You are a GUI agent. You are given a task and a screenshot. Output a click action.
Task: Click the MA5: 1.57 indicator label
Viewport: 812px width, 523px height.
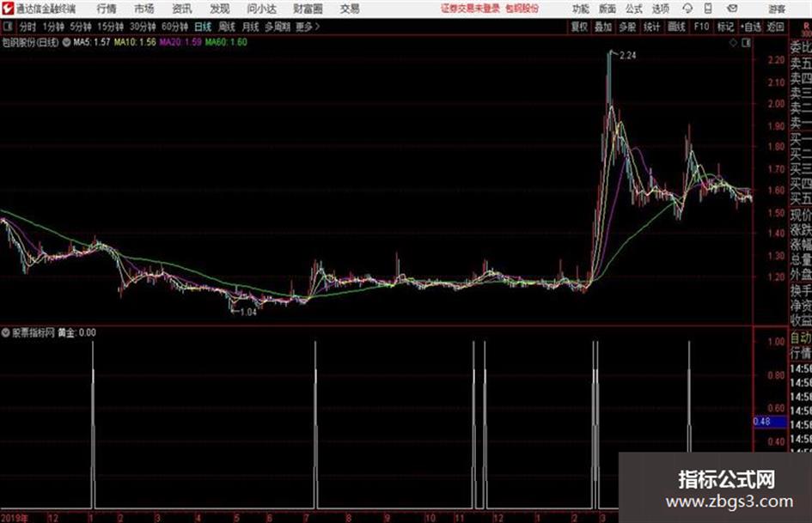92,42
